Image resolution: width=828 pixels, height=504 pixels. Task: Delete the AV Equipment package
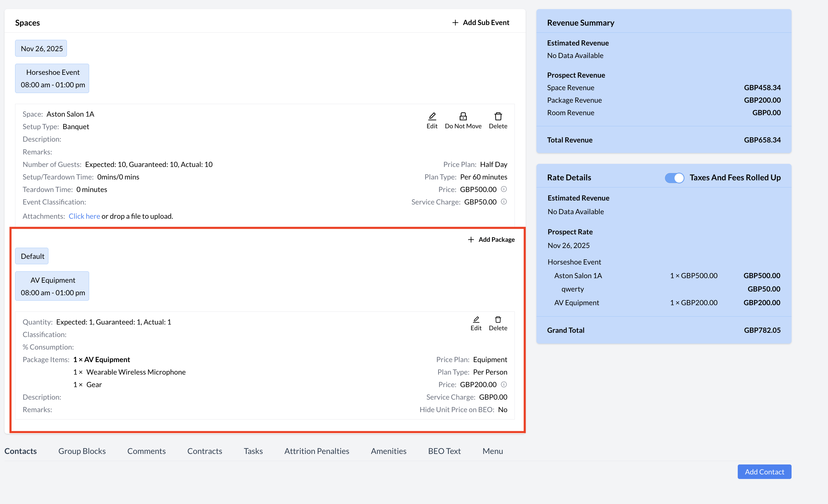coord(498,320)
